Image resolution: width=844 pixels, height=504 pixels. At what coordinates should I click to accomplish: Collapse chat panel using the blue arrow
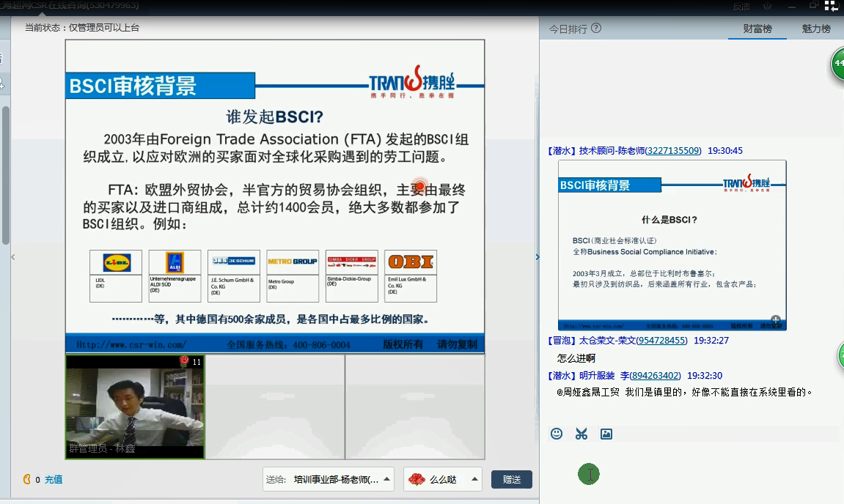pyautogui.click(x=537, y=257)
